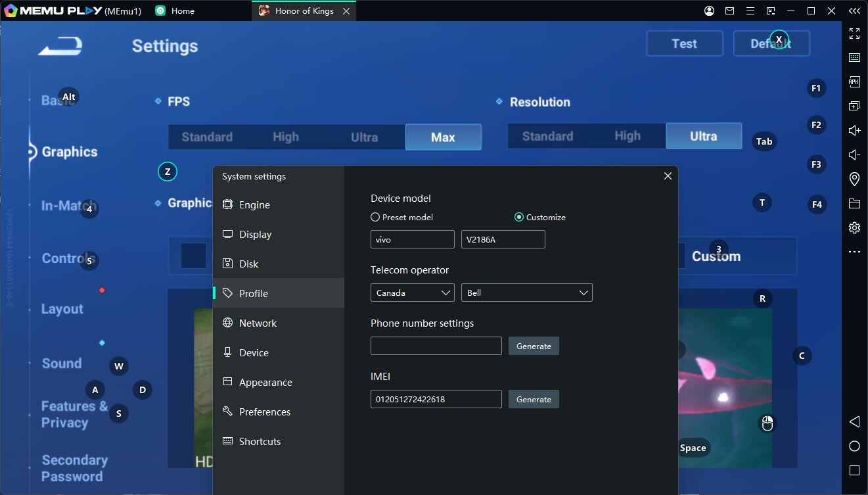Viewport: 868px width, 495px height.
Task: Close the System settings dialog
Action: 668,176
